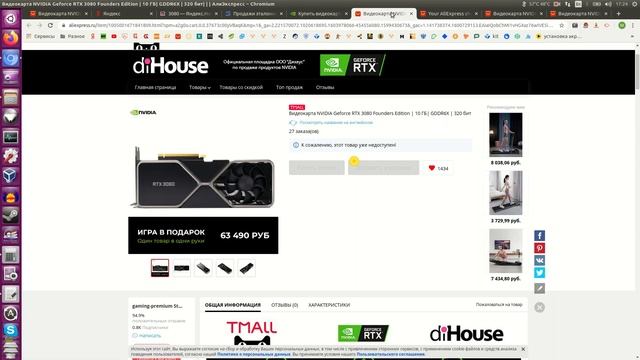Open the calculator launcher icon
The image size is (640, 360).
(11, 255)
